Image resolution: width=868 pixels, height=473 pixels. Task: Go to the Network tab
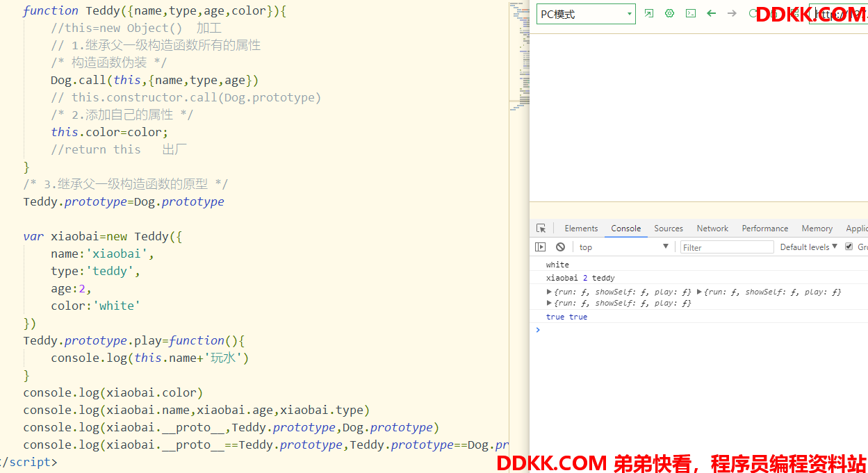click(712, 229)
